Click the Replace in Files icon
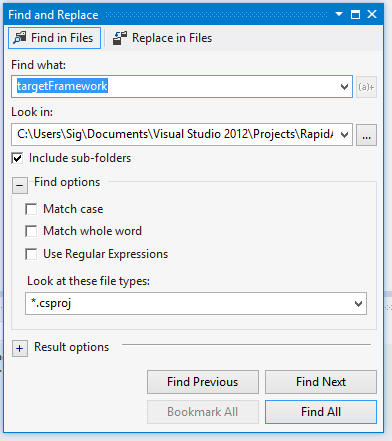This screenshot has height=441, width=392. (120, 38)
